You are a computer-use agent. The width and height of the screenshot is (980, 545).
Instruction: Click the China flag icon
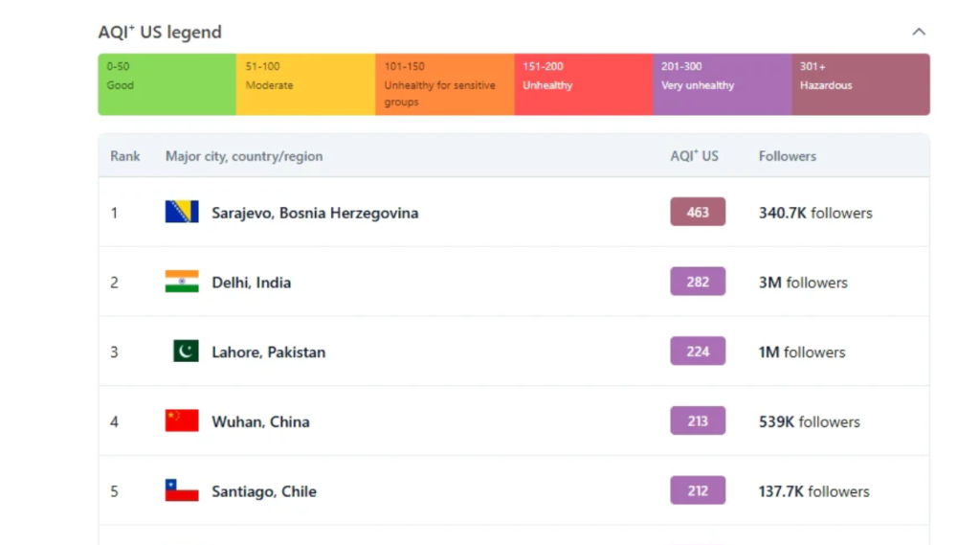pyautogui.click(x=182, y=421)
